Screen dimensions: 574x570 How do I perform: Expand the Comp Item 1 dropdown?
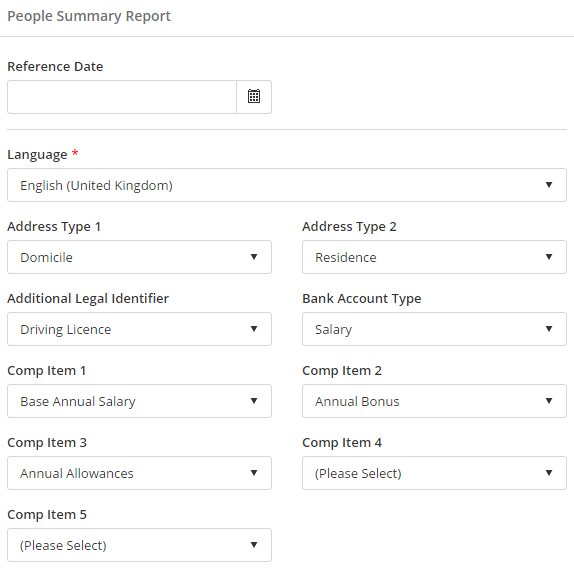[139, 401]
